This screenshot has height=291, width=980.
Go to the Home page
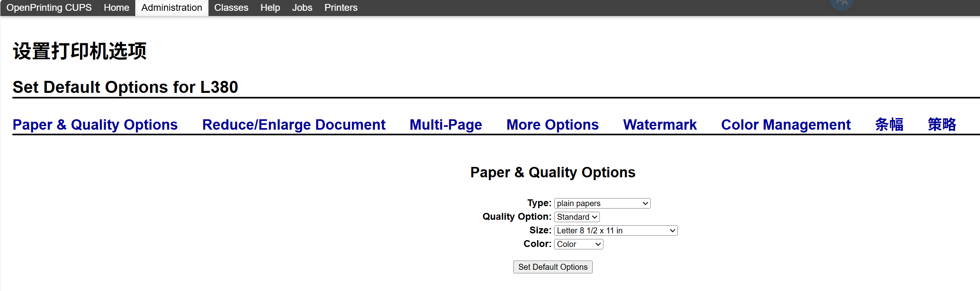tap(116, 8)
